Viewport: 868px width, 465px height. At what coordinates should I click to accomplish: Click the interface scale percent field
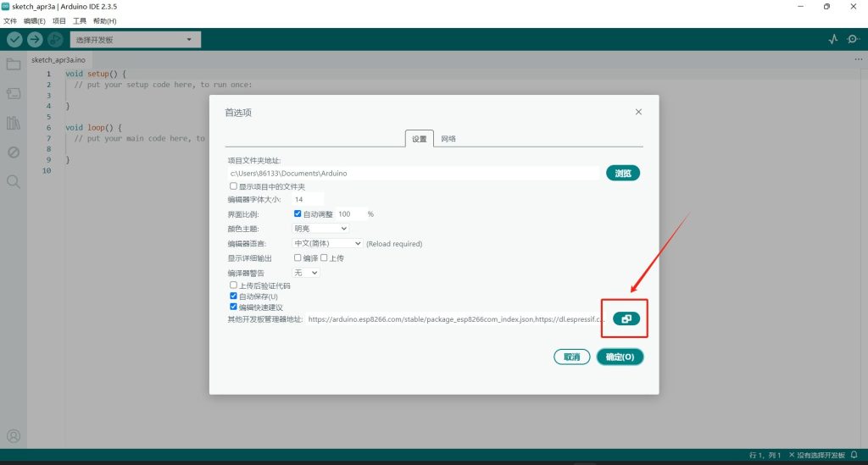pos(351,214)
